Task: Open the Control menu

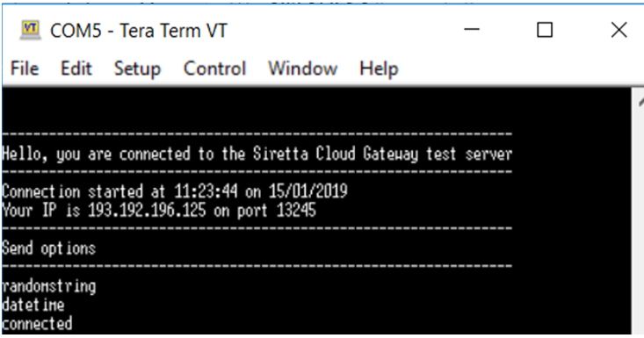Action: (x=214, y=68)
